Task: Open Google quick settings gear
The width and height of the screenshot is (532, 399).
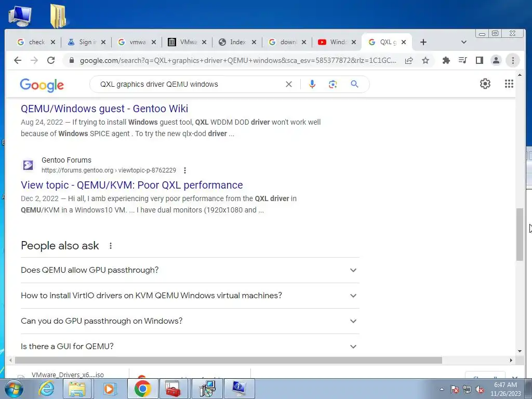Action: coord(485,84)
